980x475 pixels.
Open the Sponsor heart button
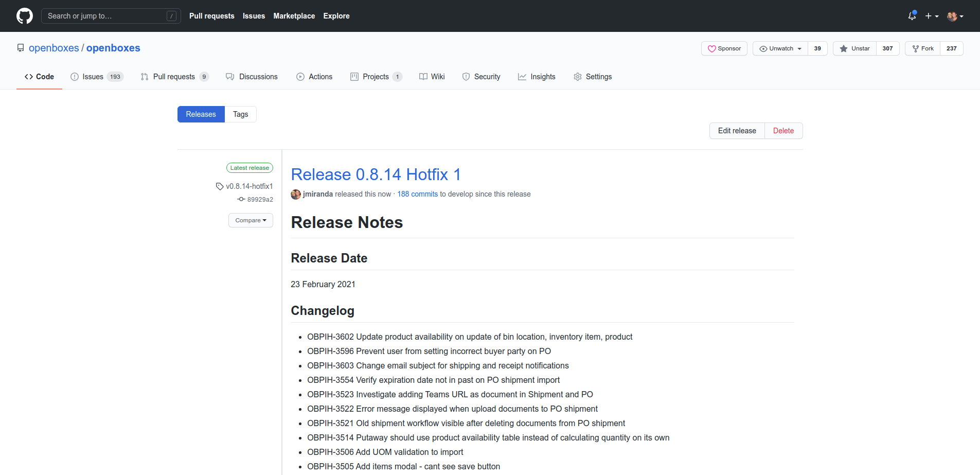tap(724, 48)
